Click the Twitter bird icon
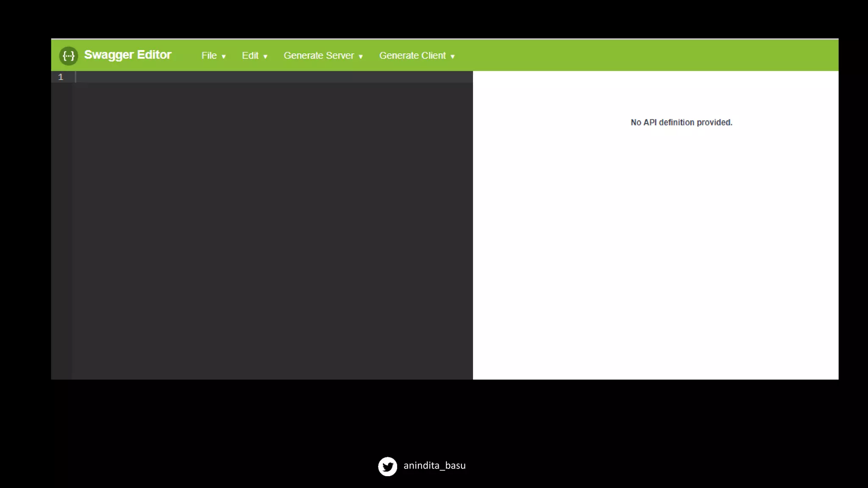 [387, 466]
